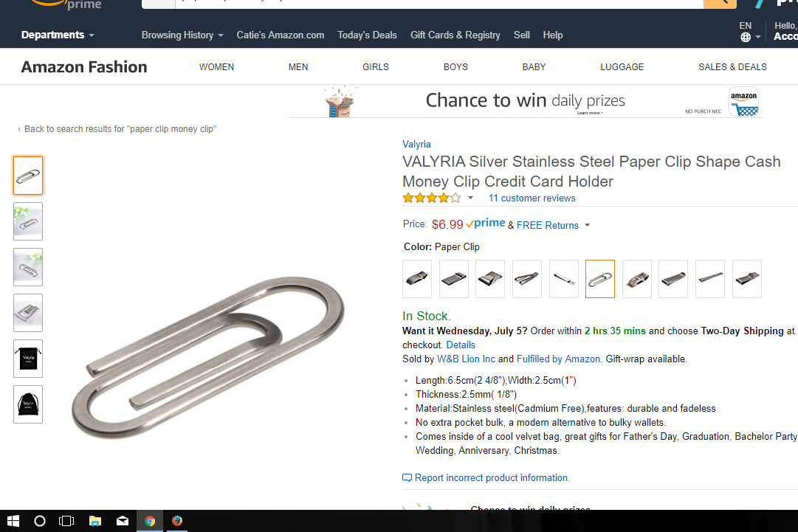
Task: Click the W&B Lion Inc seller link
Action: point(466,359)
